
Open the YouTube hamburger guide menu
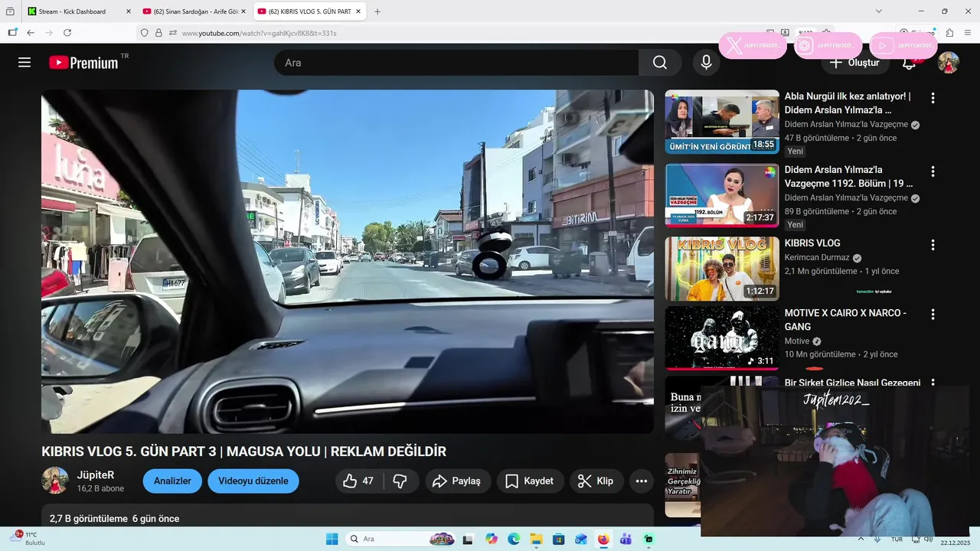(x=24, y=63)
